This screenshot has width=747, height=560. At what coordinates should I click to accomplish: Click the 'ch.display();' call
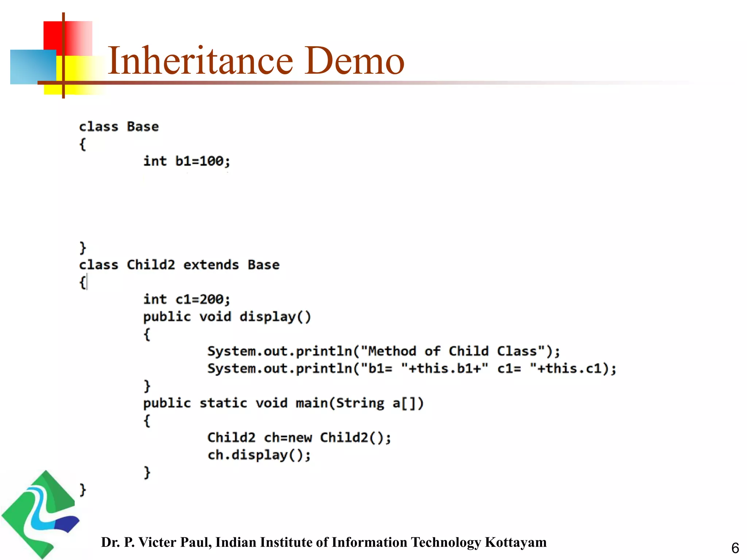point(259,455)
